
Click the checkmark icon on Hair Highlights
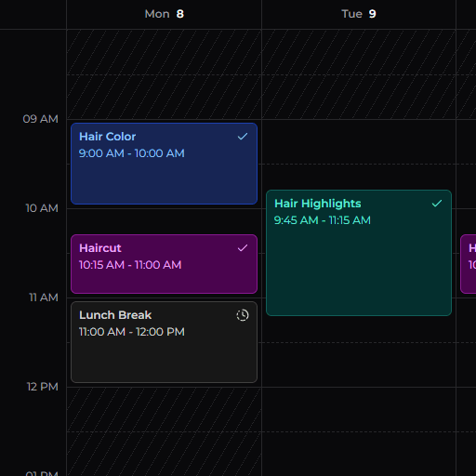click(437, 204)
